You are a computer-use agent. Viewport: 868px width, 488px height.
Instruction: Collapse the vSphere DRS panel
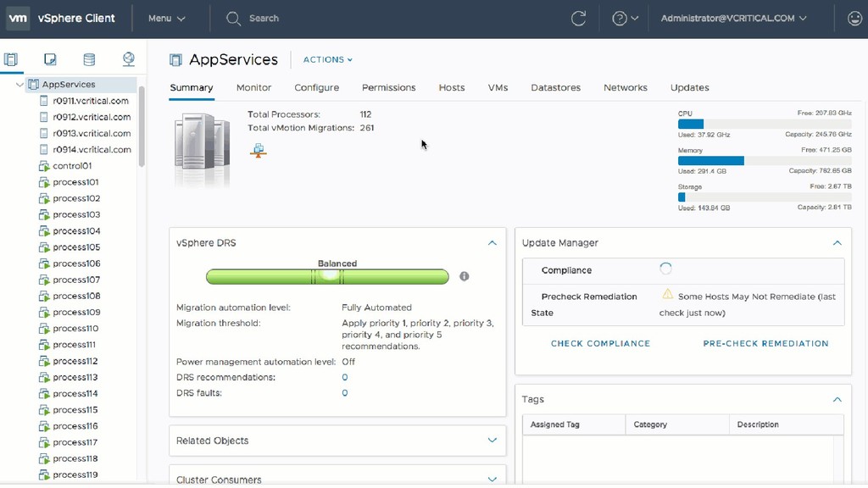point(492,243)
